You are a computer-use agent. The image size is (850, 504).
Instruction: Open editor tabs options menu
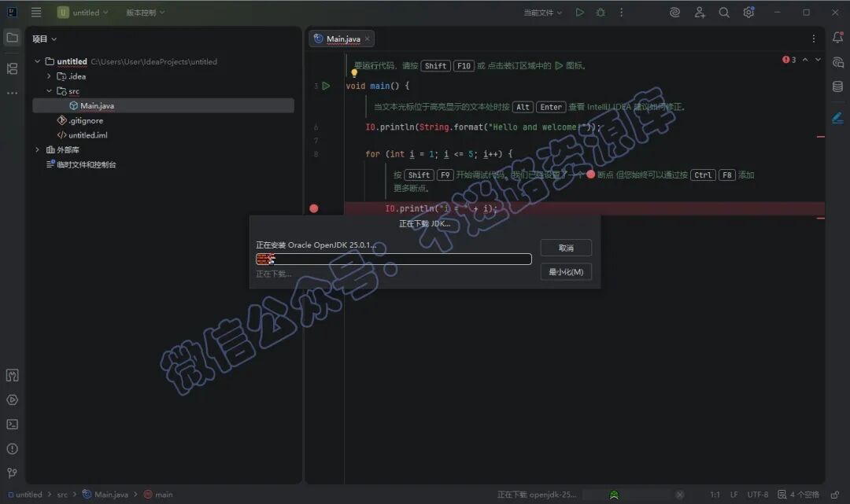point(813,39)
